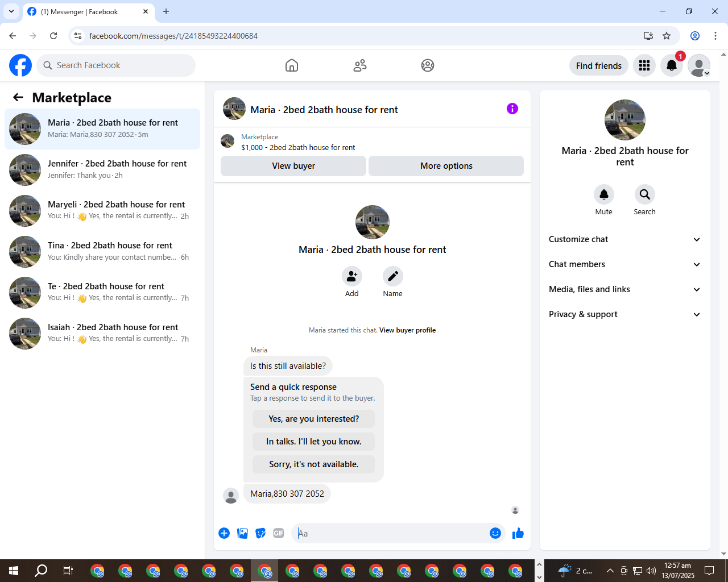Viewport: 728px width, 582px height.
Task: Click the More options button
Action: pyautogui.click(x=446, y=166)
